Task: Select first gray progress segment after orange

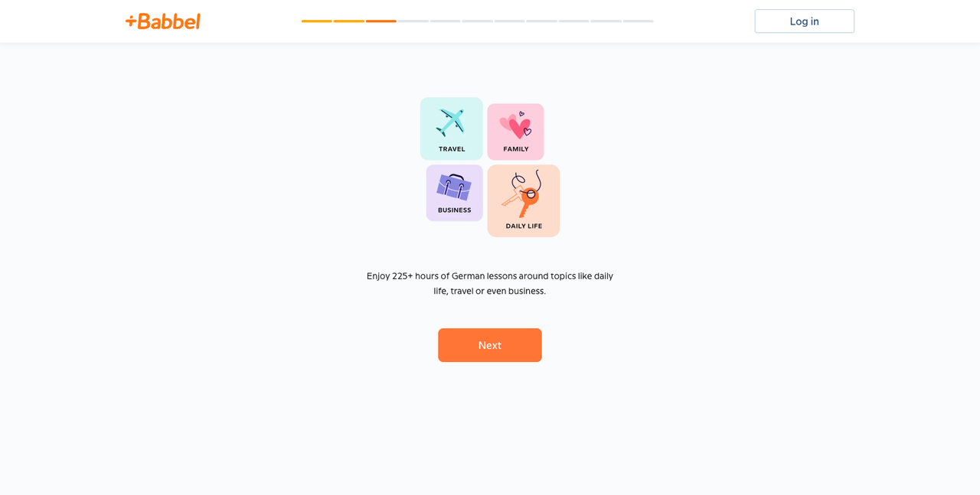Action: (x=413, y=21)
